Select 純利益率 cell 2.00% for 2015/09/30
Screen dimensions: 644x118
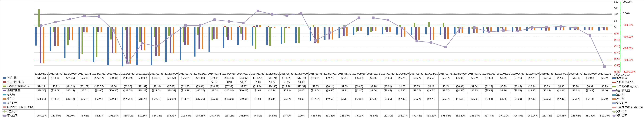click(301, 116)
